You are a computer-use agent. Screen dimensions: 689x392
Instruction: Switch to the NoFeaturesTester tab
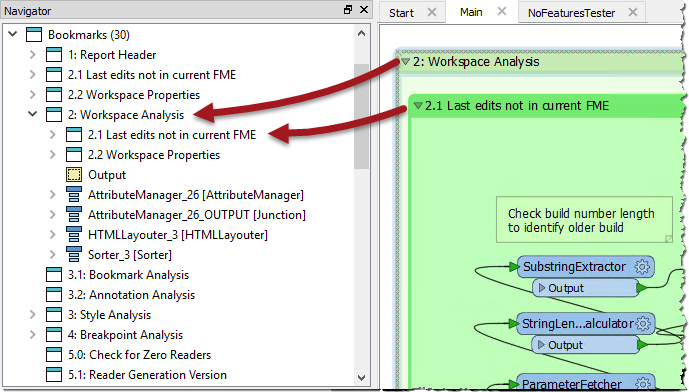tap(571, 13)
